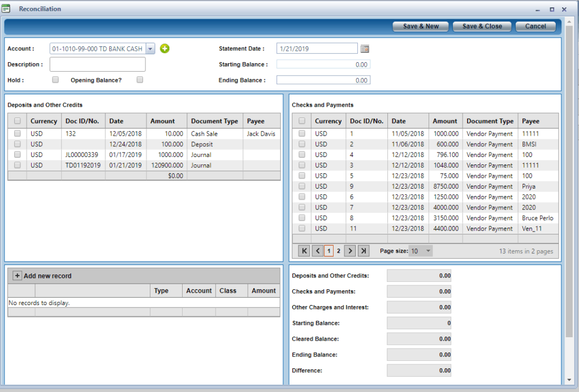Go to next page of payments
Image resolution: width=579 pixels, height=392 pixels.
pos(350,251)
